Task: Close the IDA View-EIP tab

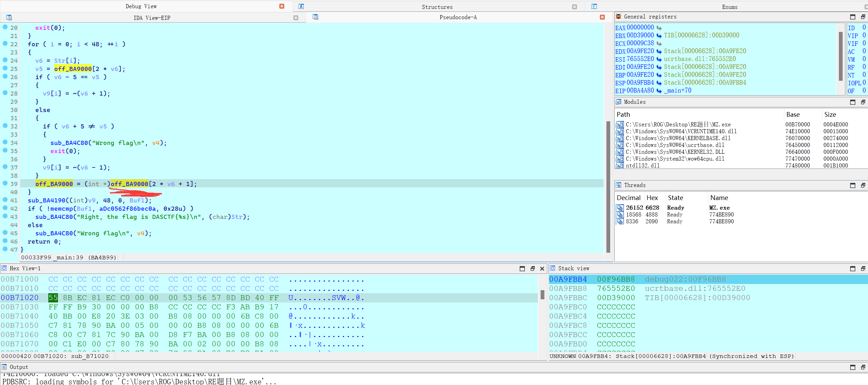Action: 296,18
